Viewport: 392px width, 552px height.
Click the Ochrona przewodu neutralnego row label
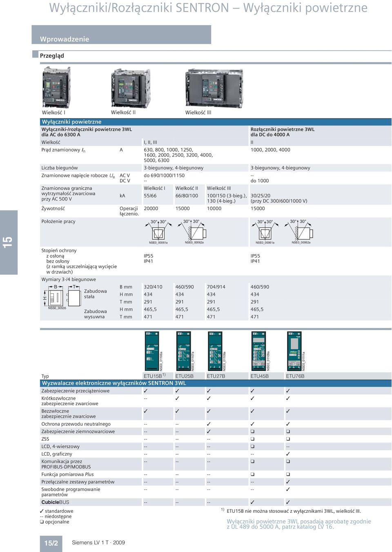[76, 424]
